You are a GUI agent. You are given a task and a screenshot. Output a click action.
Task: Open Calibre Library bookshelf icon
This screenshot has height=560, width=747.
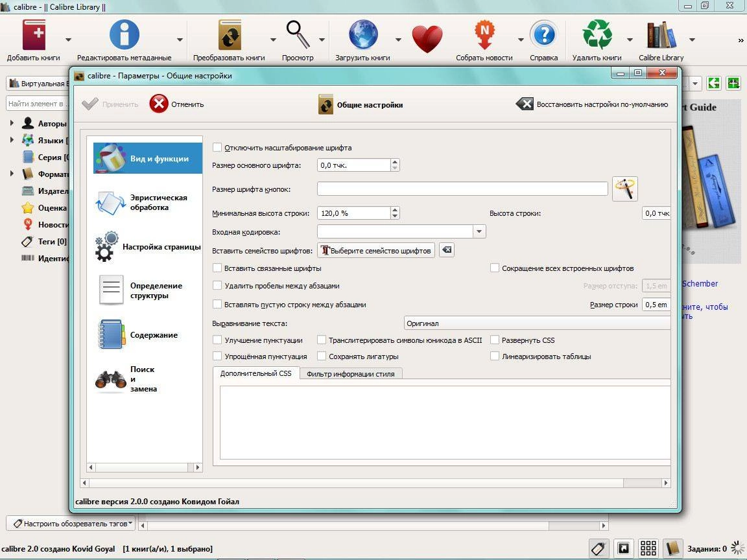pyautogui.click(x=661, y=35)
